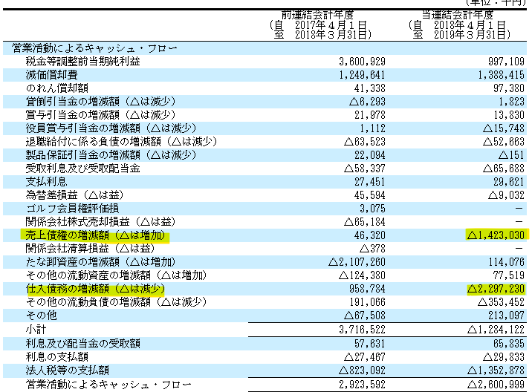Click the highlighted △1,423,030 value
The image size is (532, 392).
click(496, 235)
